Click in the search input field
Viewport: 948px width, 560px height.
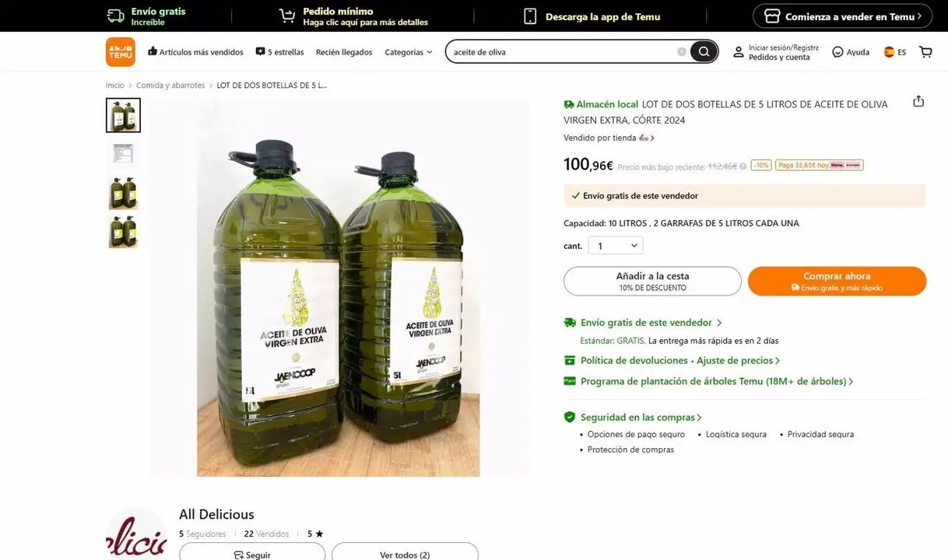560,52
